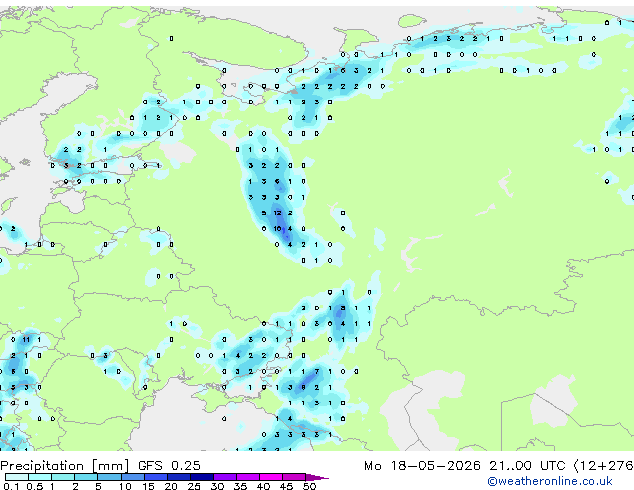The width and height of the screenshot is (634, 490).
Task: Select legend swatch between 20 and 25
Action: click(179, 477)
